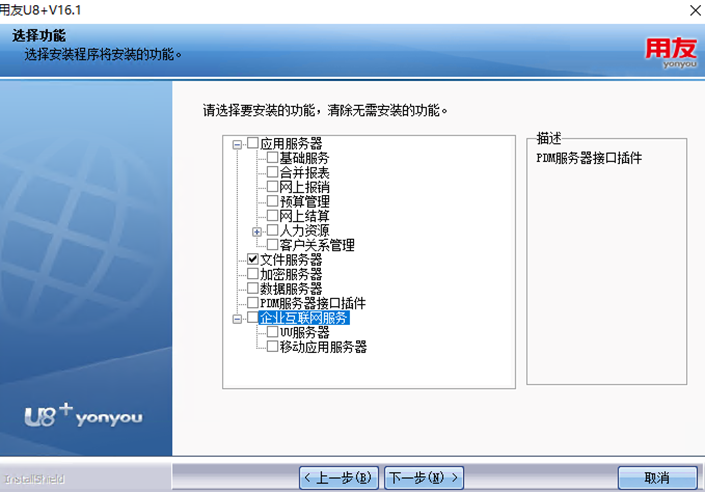Select the 网上结算 label
Screen dimensions: 705x492
pyautogui.click(x=304, y=216)
